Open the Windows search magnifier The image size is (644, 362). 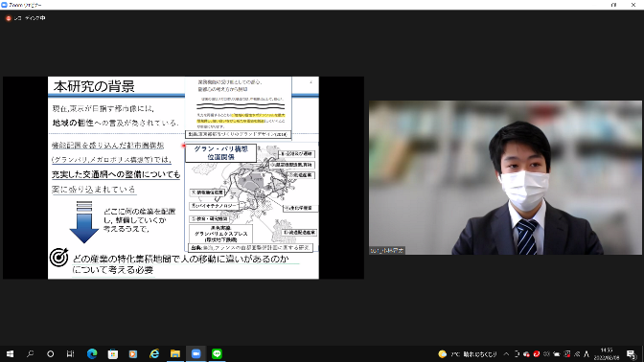tap(30, 353)
